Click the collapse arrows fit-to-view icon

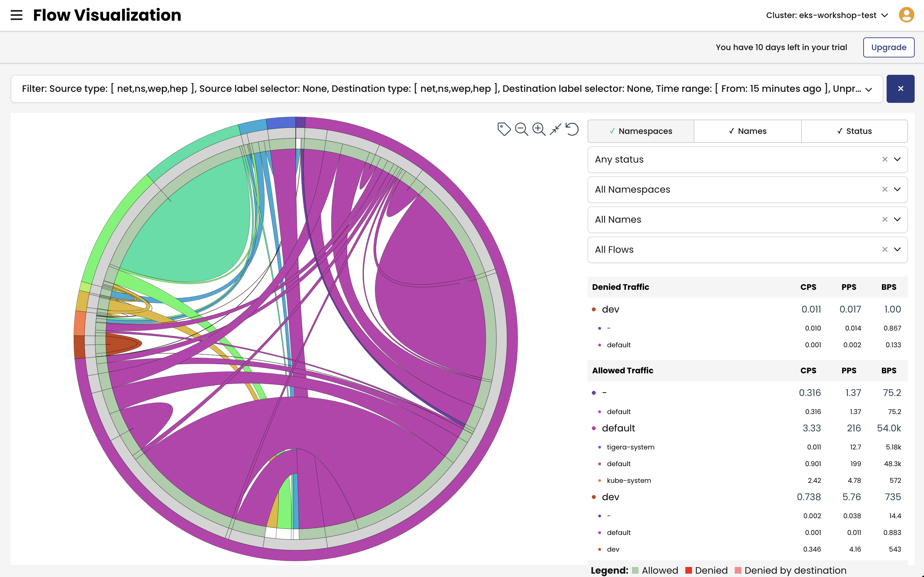click(x=555, y=129)
